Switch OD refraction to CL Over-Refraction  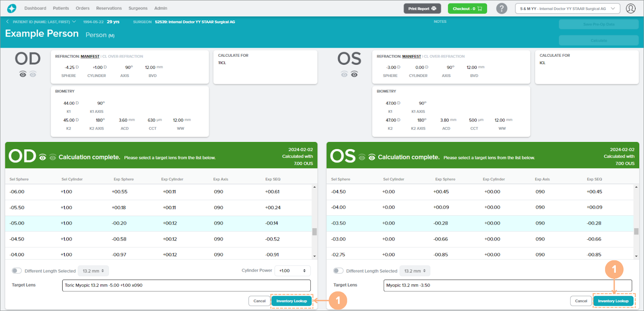[x=123, y=57]
